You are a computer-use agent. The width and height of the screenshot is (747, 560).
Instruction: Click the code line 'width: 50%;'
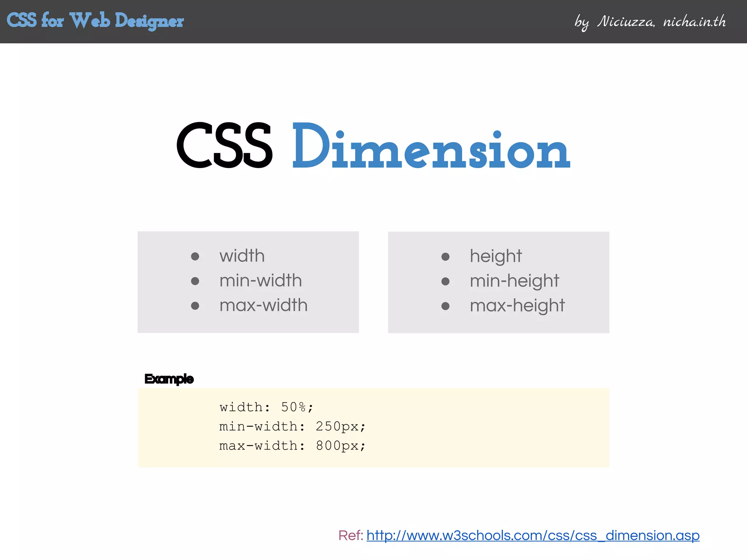pyautogui.click(x=266, y=407)
